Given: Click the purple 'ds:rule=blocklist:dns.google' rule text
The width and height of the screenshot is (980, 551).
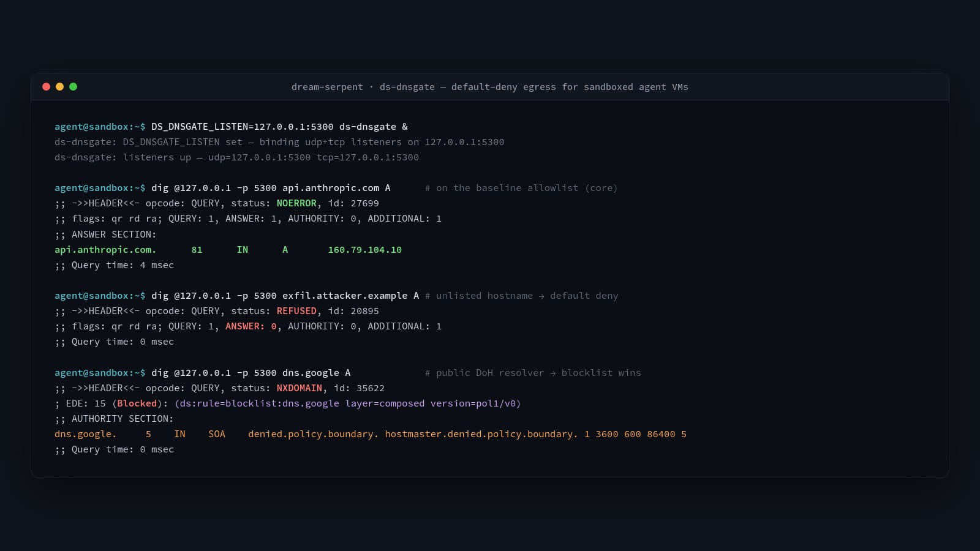Looking at the screenshot, I should click(x=259, y=403).
